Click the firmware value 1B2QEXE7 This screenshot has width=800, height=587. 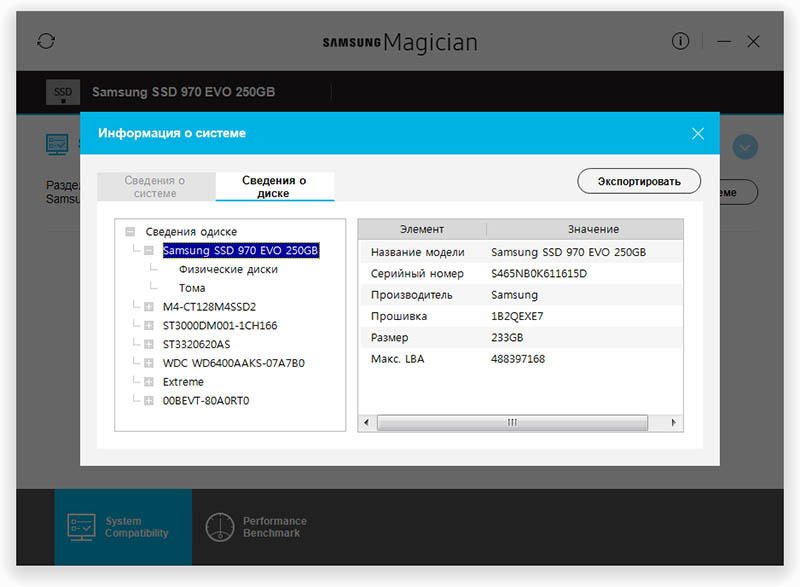[517, 317]
